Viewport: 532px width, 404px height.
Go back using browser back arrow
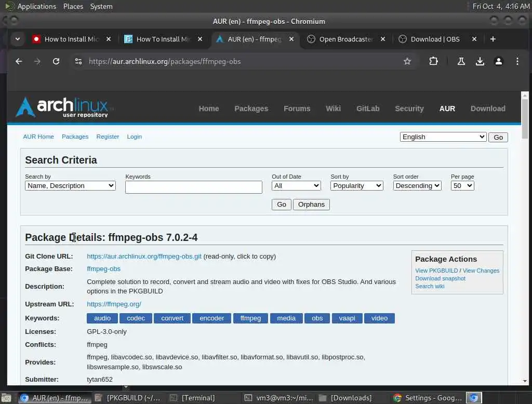point(19,61)
